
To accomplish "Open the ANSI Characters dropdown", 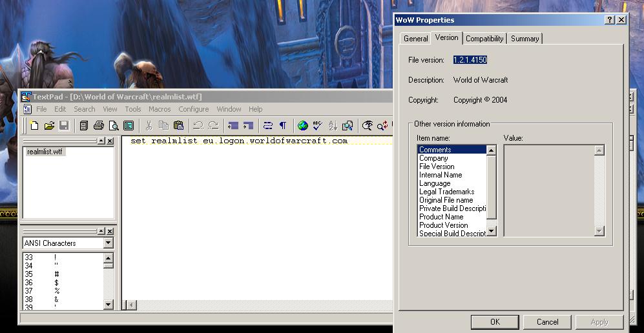I will [108, 243].
